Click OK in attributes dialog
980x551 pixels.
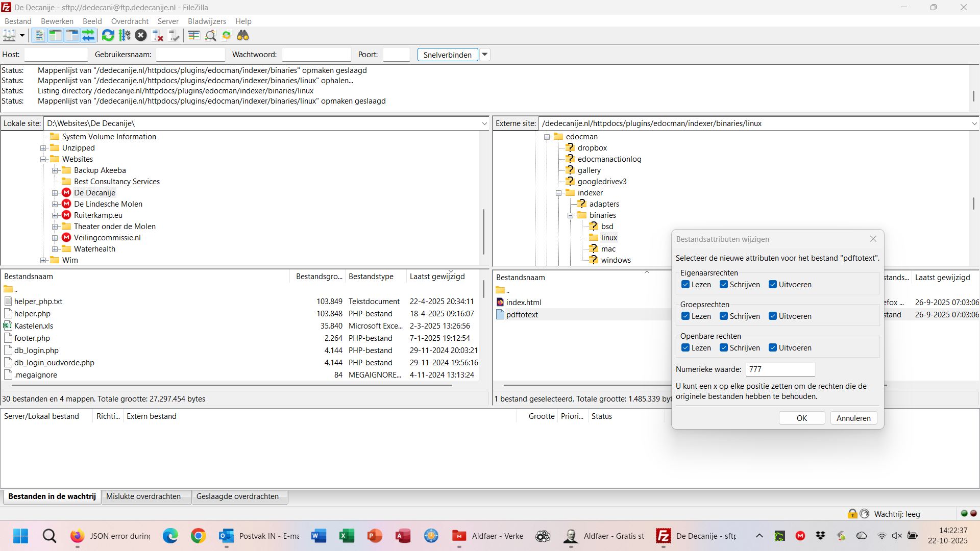point(801,418)
